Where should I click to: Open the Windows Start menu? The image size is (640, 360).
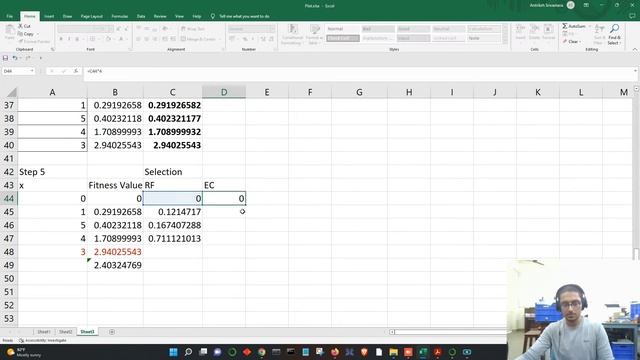tap(173, 352)
